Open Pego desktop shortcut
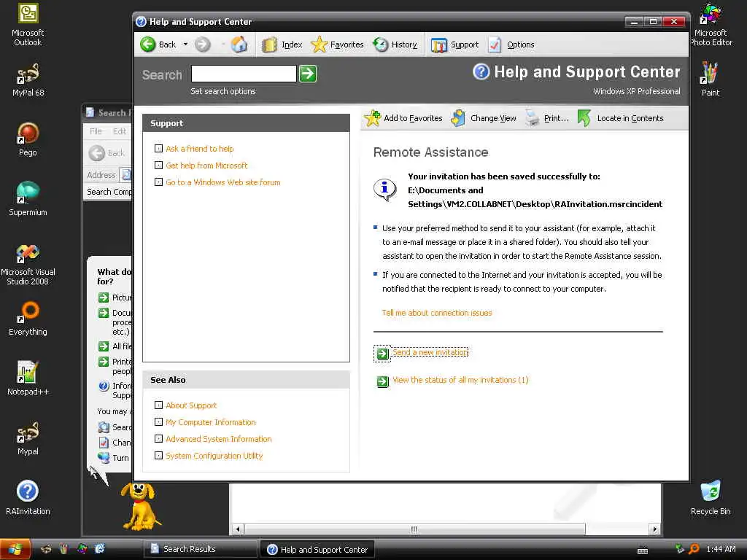This screenshot has height=560, width=747. 28,139
